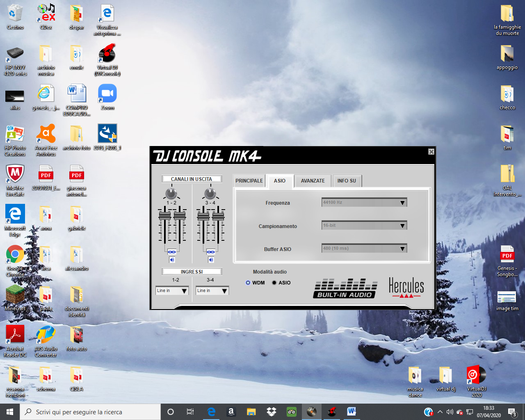
Task: Close the DJ Console MK4 panel
Action: (x=431, y=152)
